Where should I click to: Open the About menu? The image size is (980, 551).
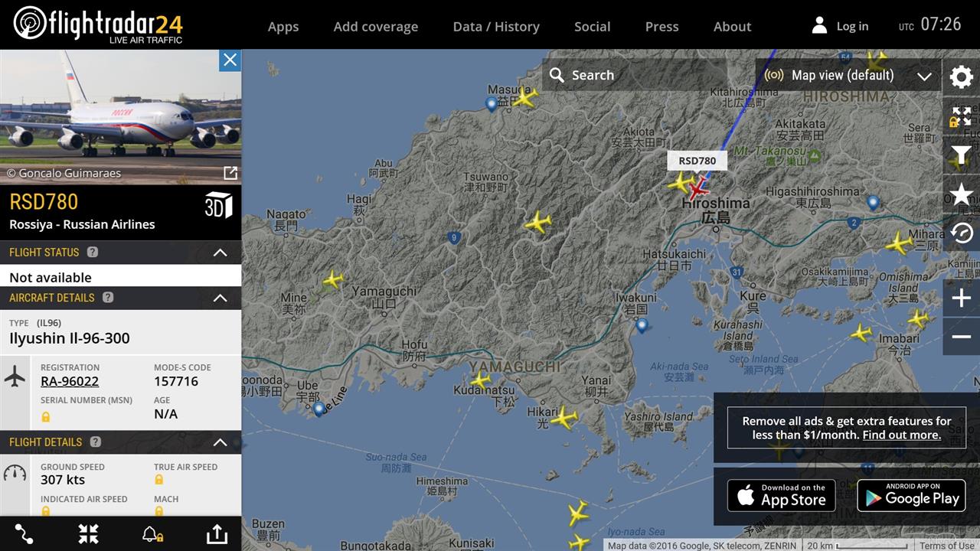[733, 26]
